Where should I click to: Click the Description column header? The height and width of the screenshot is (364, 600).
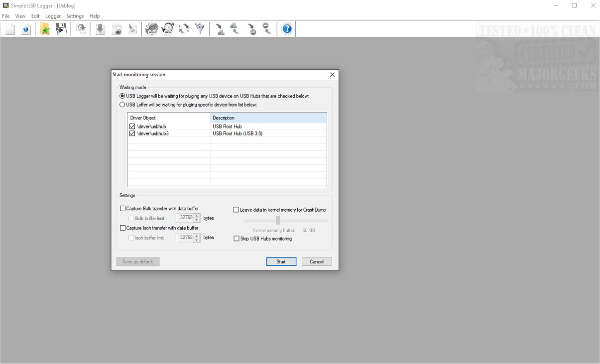coord(268,118)
